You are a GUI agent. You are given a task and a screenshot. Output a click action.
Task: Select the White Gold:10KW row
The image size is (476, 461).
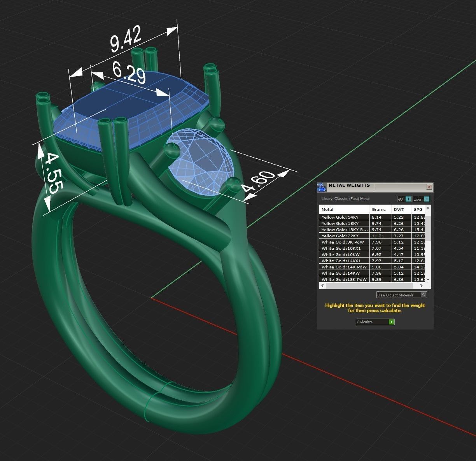pyautogui.click(x=372, y=254)
